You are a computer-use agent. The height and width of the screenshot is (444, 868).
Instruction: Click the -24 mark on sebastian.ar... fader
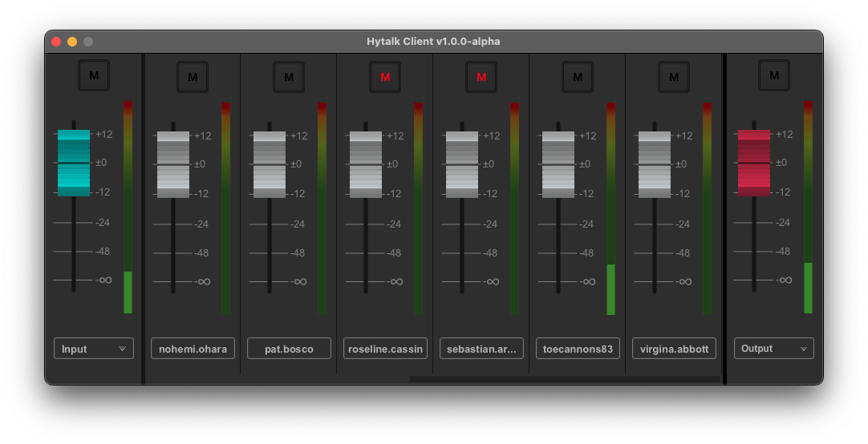490,224
